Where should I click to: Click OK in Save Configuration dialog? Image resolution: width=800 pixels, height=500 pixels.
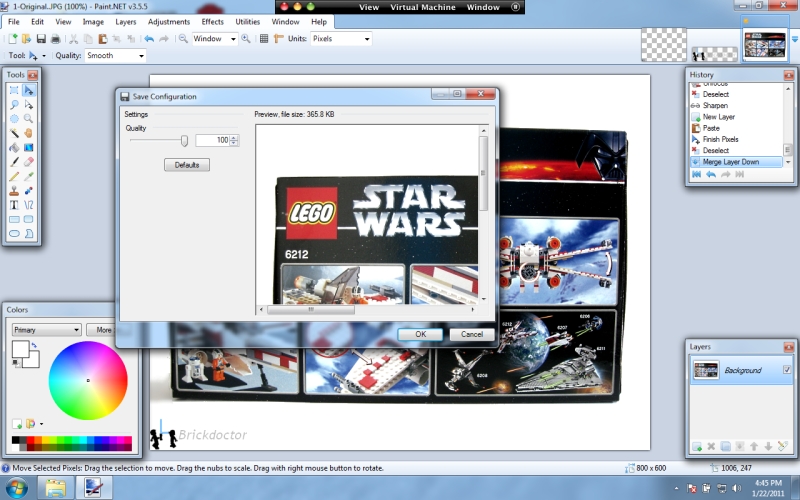(x=420, y=334)
